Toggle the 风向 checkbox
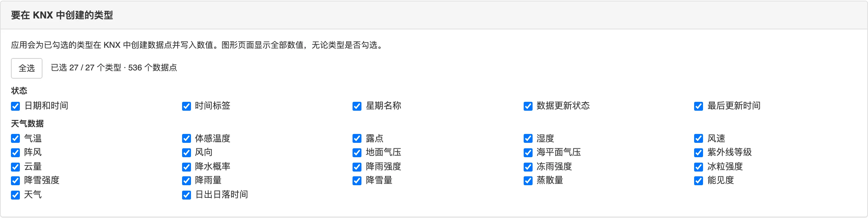 click(x=186, y=152)
